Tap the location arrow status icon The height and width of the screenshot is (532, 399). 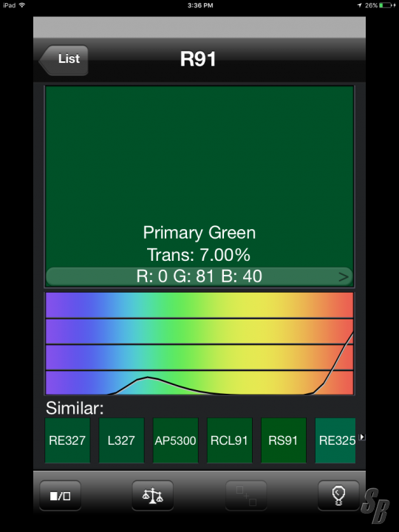359,5
